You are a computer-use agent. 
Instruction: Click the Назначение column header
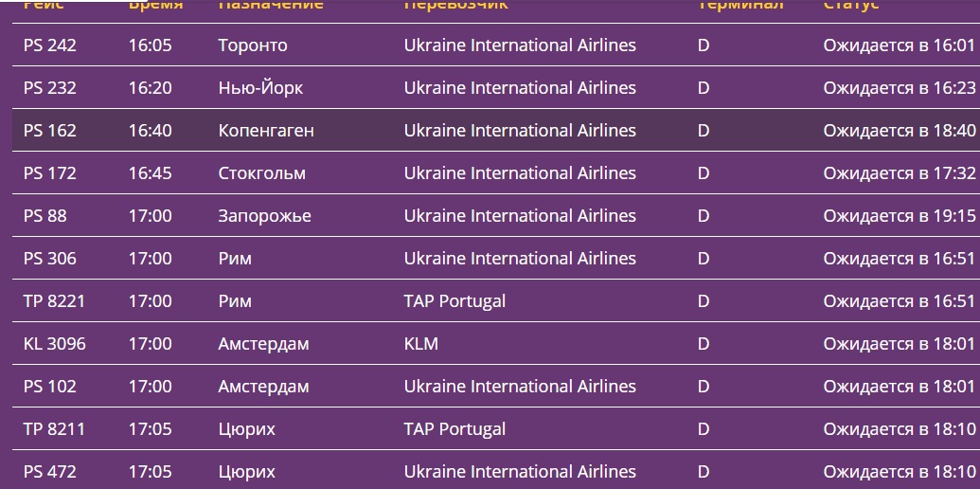(271, 5)
